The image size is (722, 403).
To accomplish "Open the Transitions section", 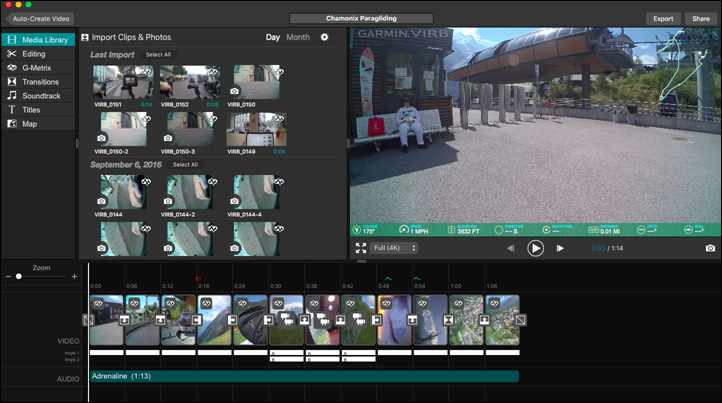I will click(40, 82).
